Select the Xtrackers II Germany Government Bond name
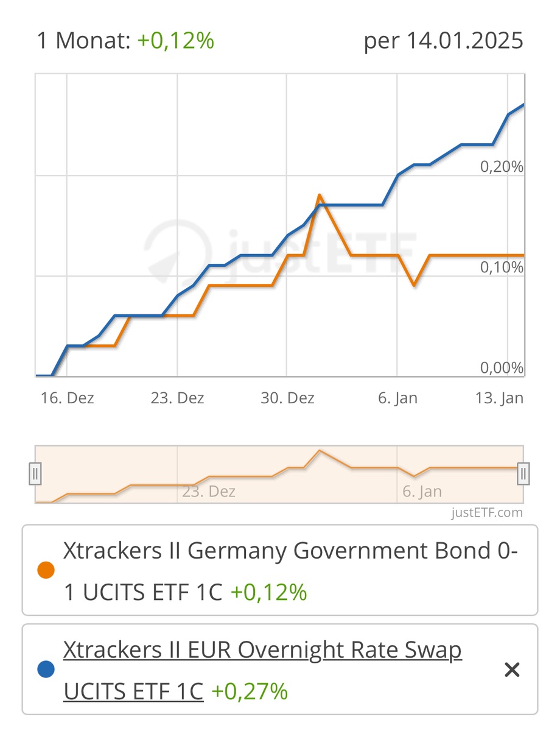560x731 pixels. tap(291, 551)
